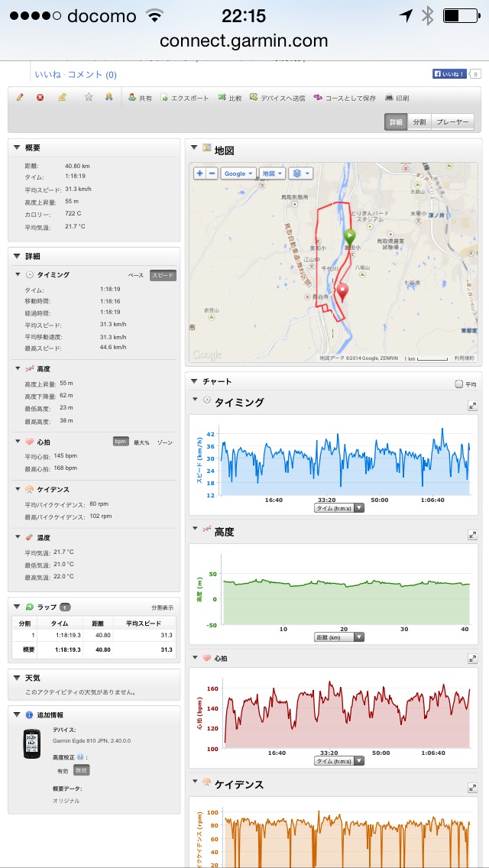Viewport: 489px width, 868px height.
Task: Collapse the 概要 summary panel
Action: (x=18, y=147)
